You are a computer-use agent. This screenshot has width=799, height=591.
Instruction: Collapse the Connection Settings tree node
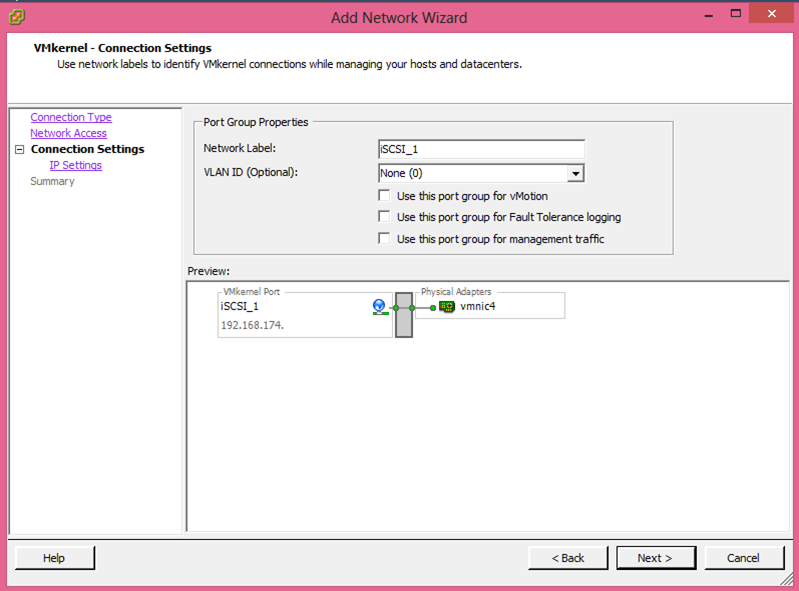19,149
